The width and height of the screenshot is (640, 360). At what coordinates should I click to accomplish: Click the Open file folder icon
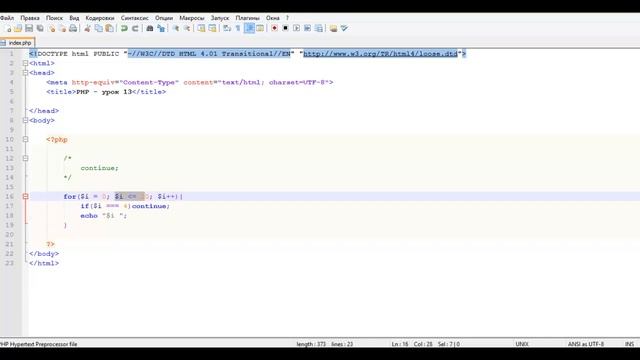18,29
